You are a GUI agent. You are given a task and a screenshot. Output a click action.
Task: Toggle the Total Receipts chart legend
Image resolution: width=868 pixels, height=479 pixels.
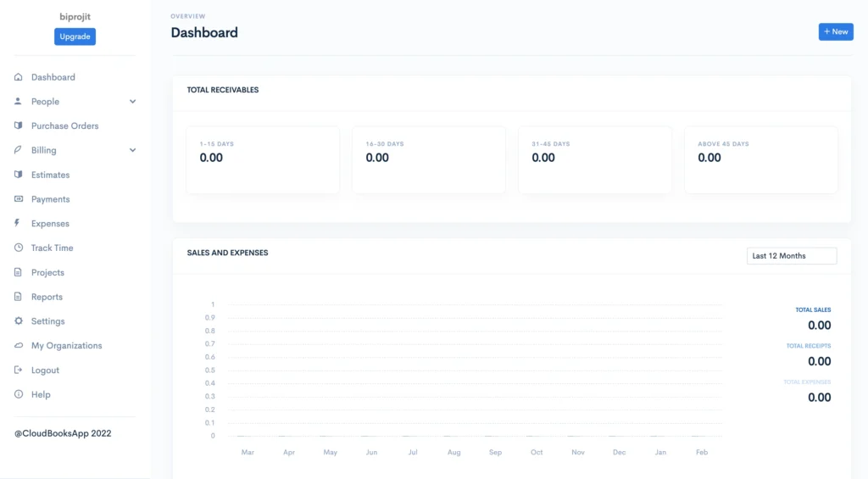pyautogui.click(x=808, y=346)
